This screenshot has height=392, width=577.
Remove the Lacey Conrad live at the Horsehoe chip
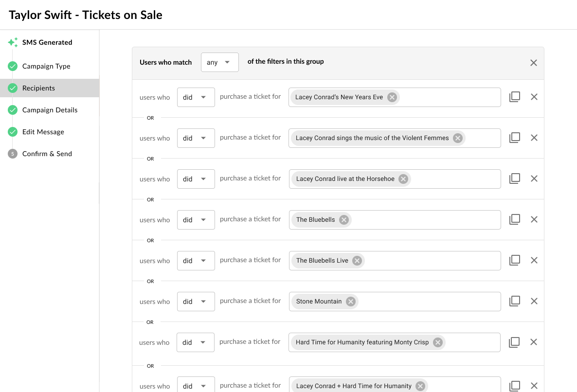coord(403,178)
